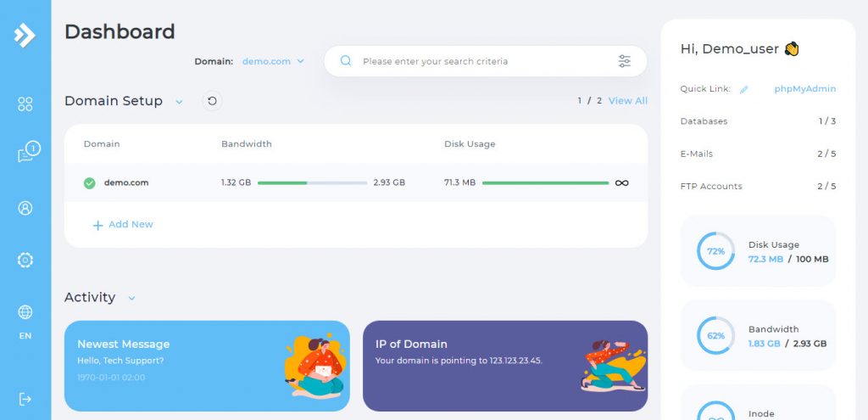Click the Domain Setup refresh icon
Image resolution: width=868 pixels, height=420 pixels.
pos(212,101)
